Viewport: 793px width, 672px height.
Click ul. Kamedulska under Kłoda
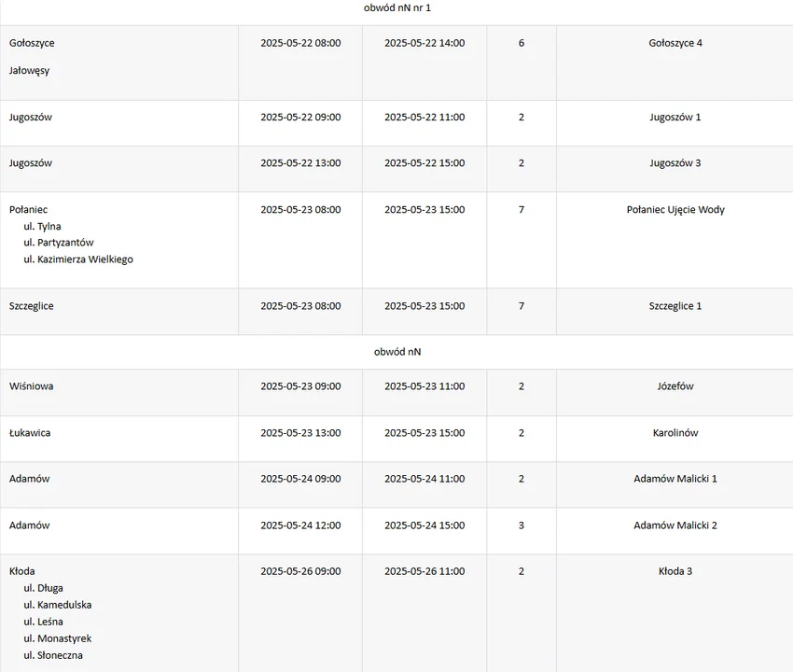pyautogui.click(x=58, y=605)
